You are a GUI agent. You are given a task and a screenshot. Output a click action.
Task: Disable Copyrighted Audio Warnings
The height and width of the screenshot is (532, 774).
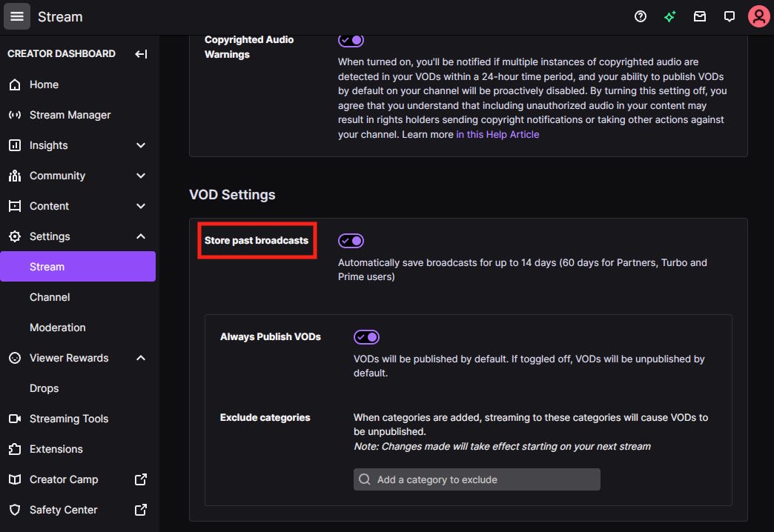351,40
